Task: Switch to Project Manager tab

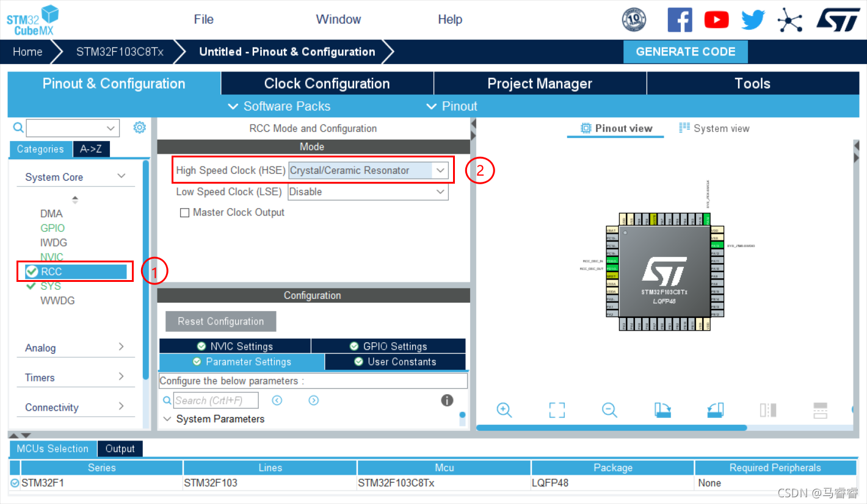Action: (x=540, y=84)
